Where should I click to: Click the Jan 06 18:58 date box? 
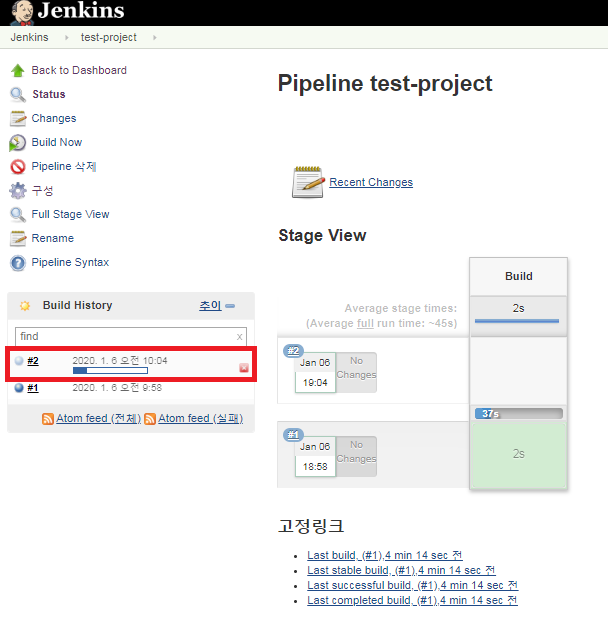[315, 457]
